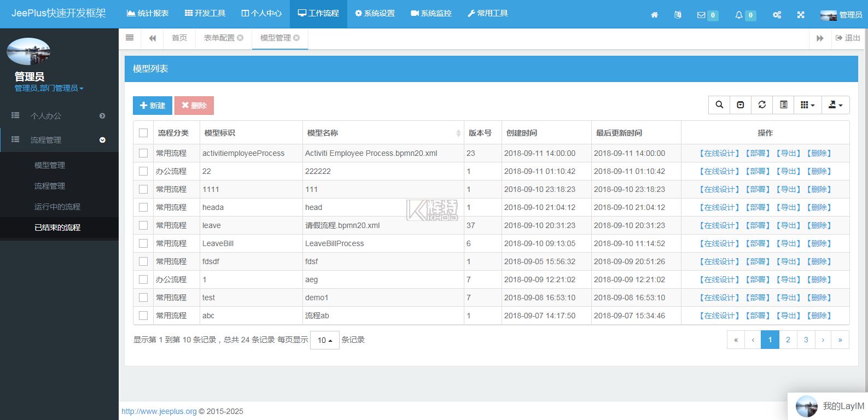Close the 表单配置 tab
This screenshot has height=420, width=868.
pos(240,38)
